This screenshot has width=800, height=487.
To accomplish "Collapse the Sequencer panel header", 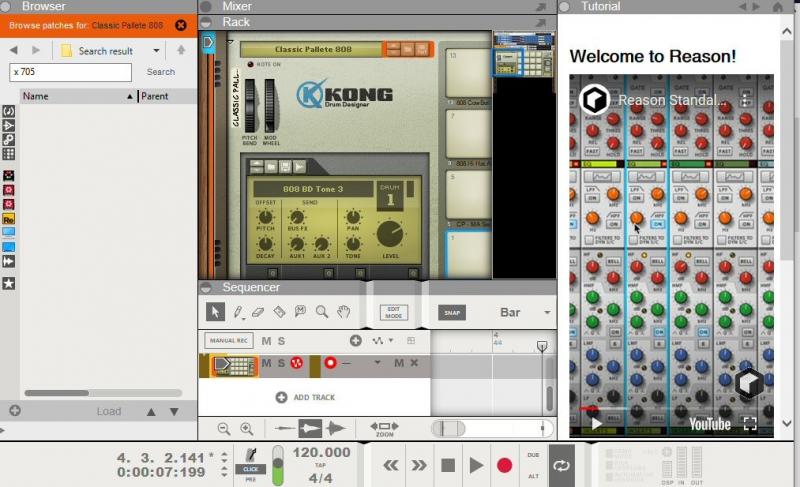I will (206, 288).
